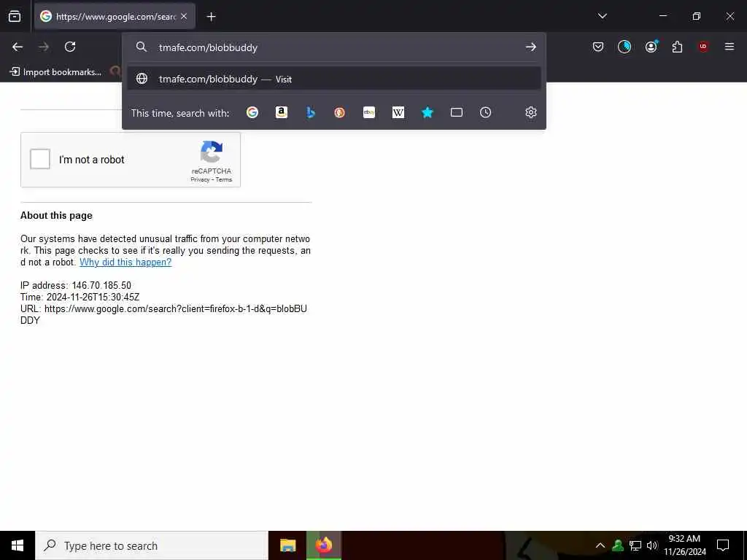Click the Type here to search box

coord(152,545)
